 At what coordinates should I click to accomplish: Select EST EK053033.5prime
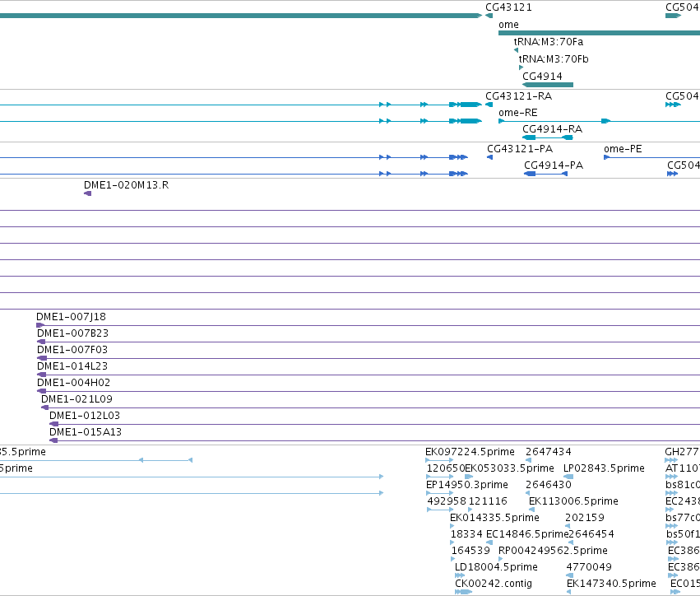pos(509,468)
